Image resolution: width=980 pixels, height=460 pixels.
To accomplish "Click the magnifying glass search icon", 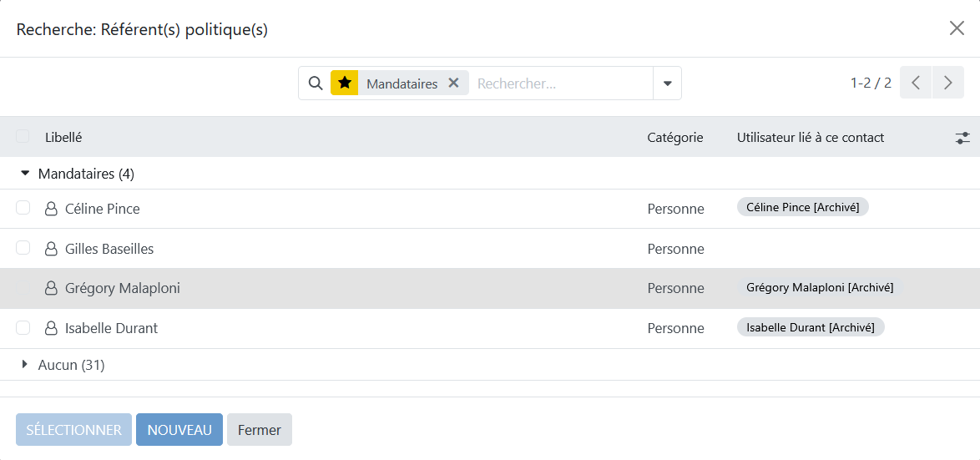I will coord(316,83).
